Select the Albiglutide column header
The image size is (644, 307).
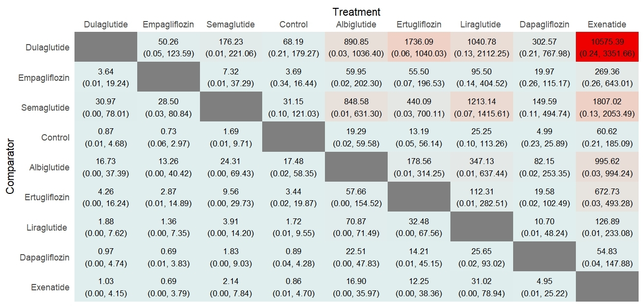point(356,24)
